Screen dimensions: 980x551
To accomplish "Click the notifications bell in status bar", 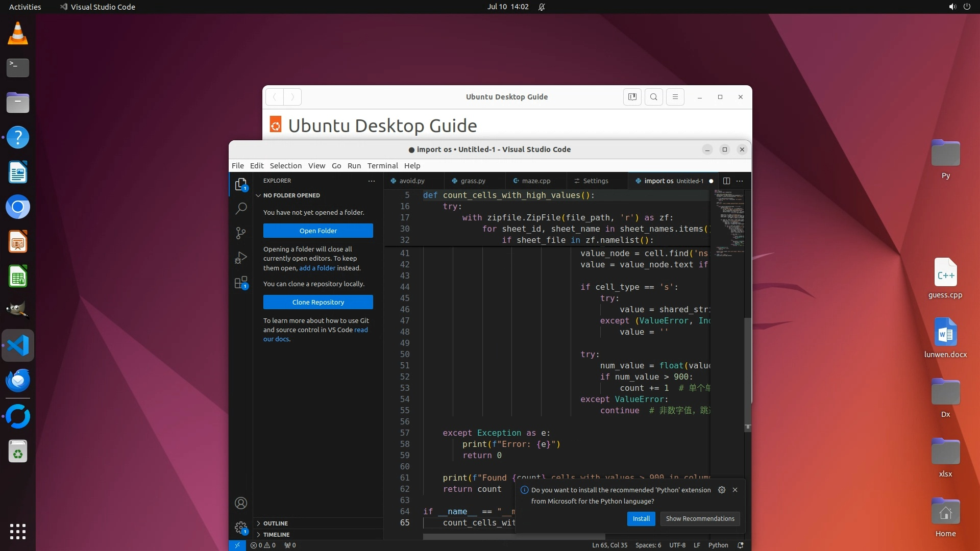I will click(741, 545).
